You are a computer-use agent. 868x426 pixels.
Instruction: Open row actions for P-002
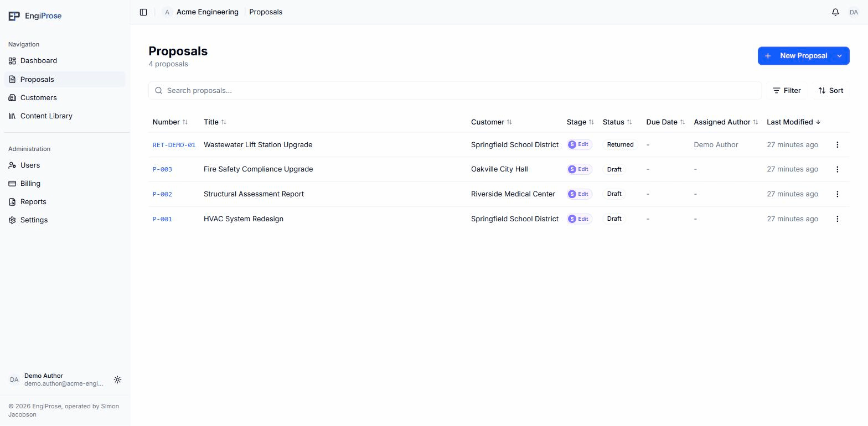[837, 194]
